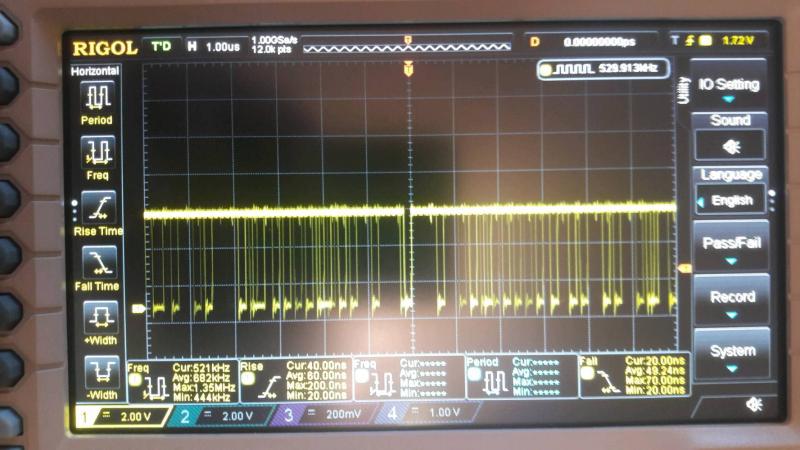Select the Period measurement icon

coord(98,98)
